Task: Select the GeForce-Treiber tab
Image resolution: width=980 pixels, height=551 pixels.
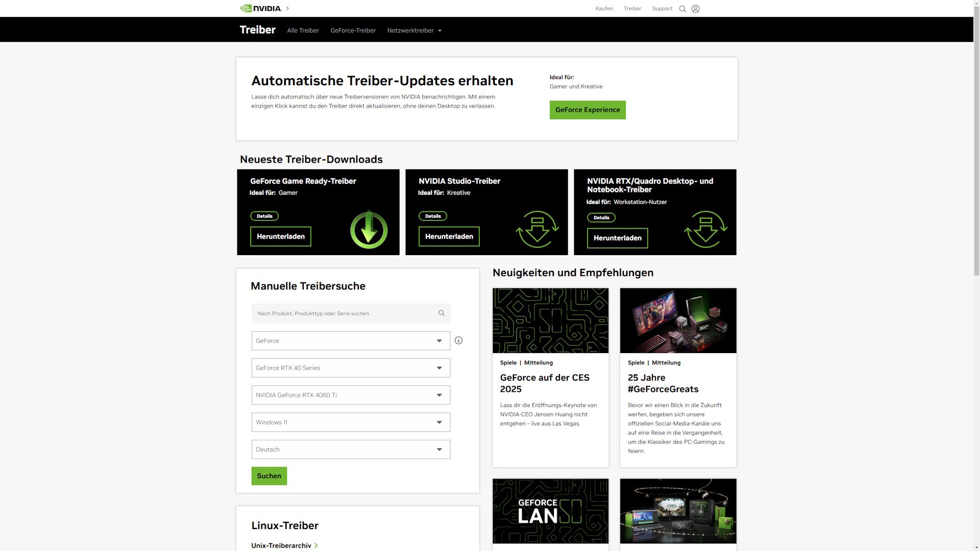Action: (x=353, y=31)
